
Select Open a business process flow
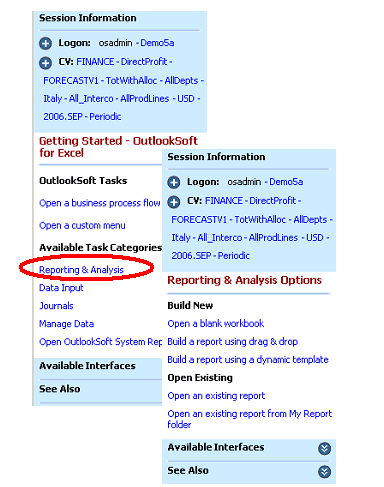click(x=100, y=203)
